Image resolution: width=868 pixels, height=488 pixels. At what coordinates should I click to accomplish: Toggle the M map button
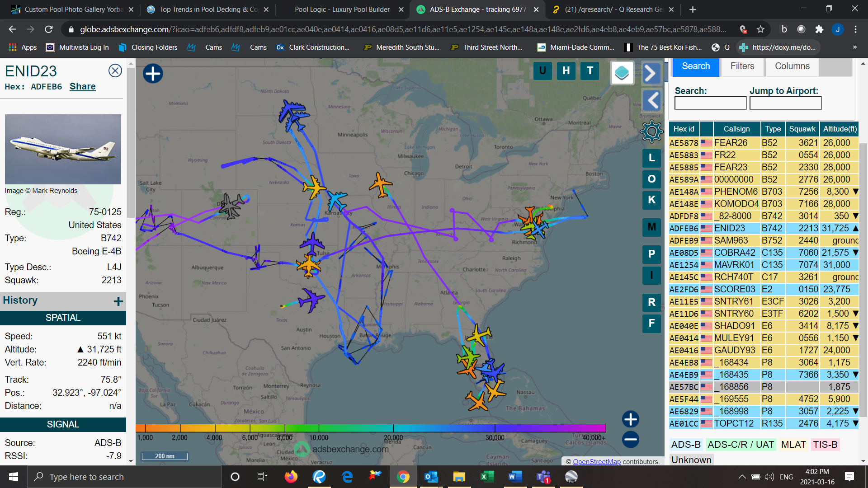coord(651,227)
